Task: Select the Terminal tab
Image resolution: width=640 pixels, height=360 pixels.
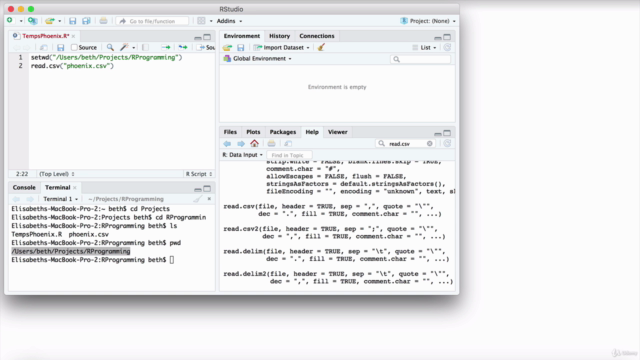Action: 58,187
